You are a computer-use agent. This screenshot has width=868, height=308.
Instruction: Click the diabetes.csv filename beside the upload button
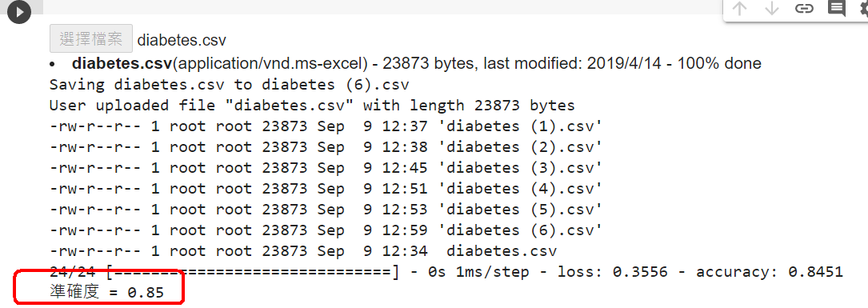(x=182, y=40)
